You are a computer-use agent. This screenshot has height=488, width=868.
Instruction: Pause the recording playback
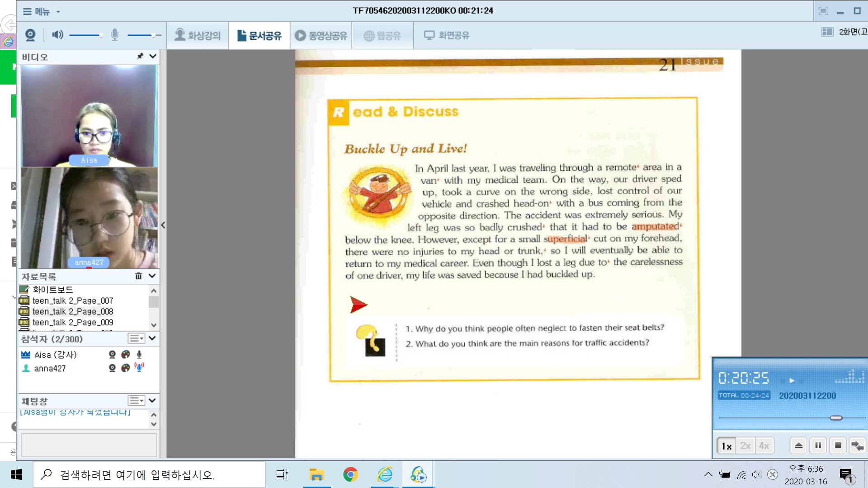tap(818, 446)
